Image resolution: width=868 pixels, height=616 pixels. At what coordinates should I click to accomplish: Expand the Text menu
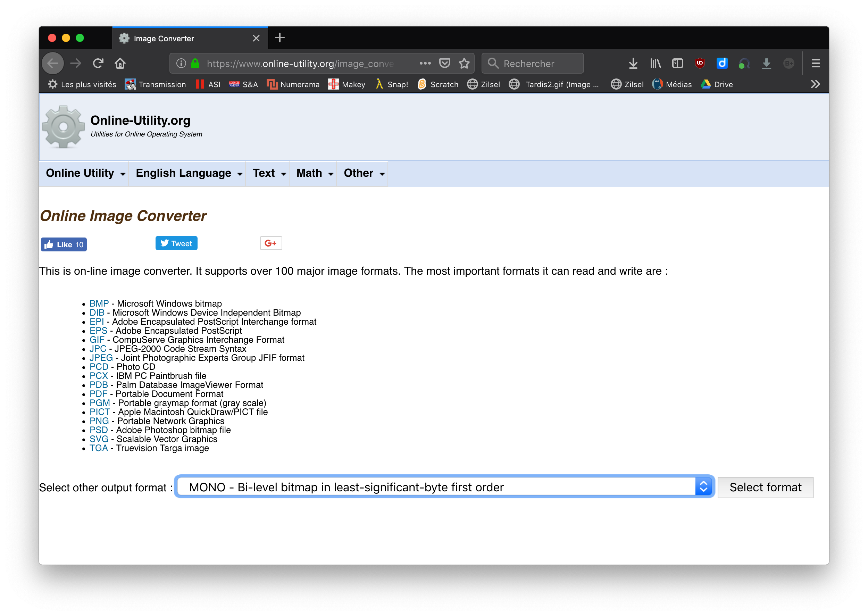coord(268,173)
